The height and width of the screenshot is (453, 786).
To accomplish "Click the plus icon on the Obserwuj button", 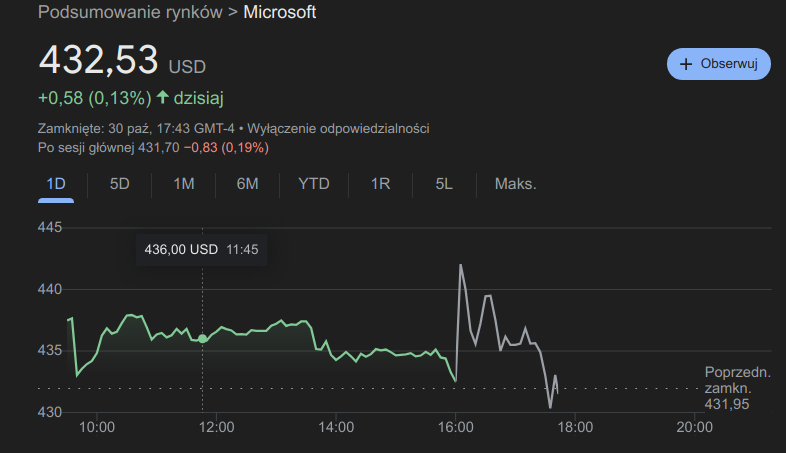I will (x=686, y=64).
